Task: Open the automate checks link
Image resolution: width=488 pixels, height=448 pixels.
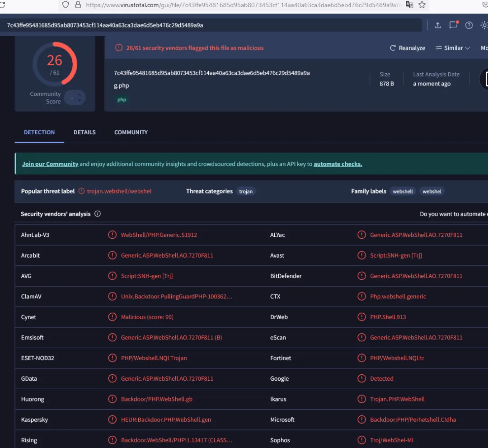Action: point(338,164)
